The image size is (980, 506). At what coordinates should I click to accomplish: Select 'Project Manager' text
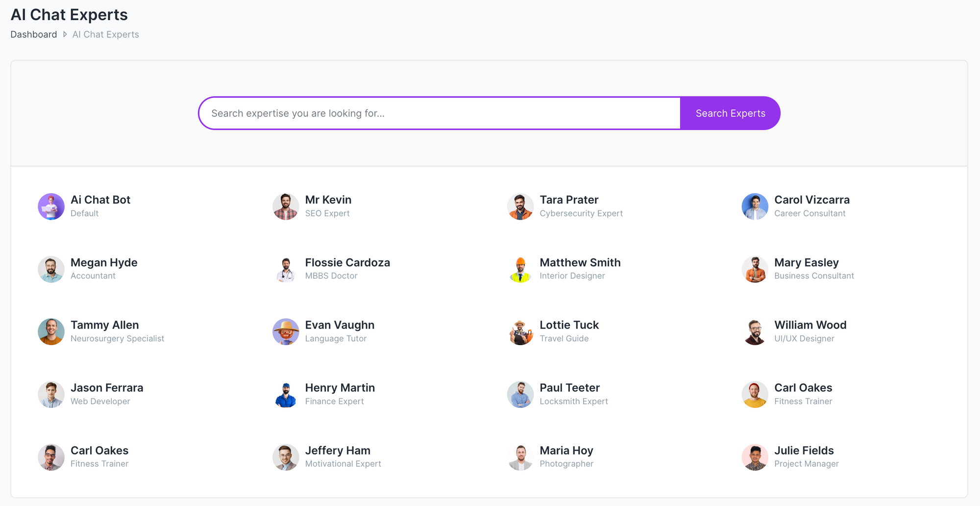coord(807,464)
